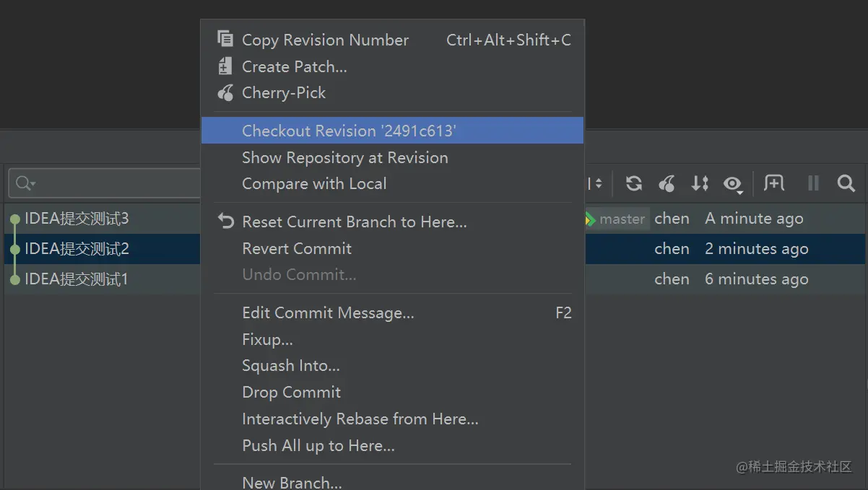The height and width of the screenshot is (490, 868).
Task: Click the Cherry-pick toolbar icon
Action: (667, 183)
